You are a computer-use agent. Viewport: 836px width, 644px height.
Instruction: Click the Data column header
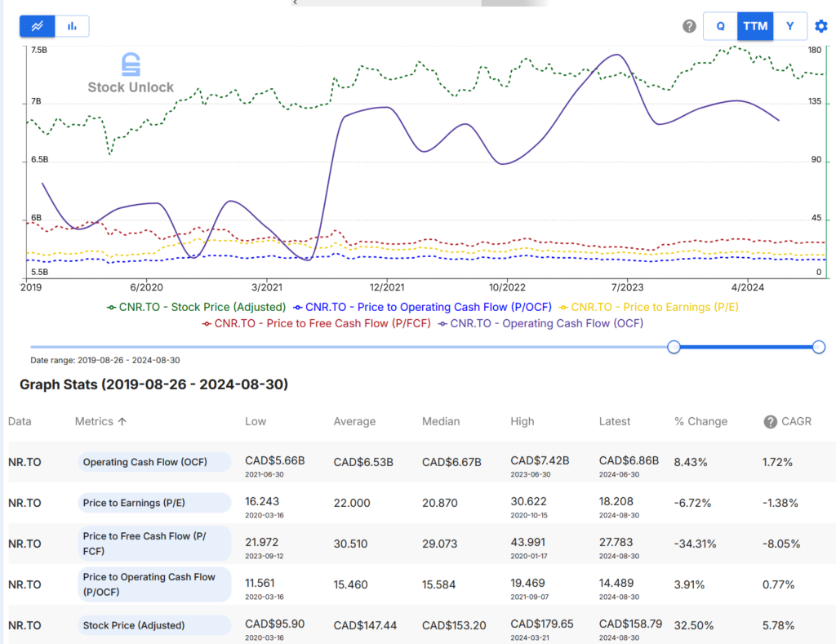tap(20, 421)
